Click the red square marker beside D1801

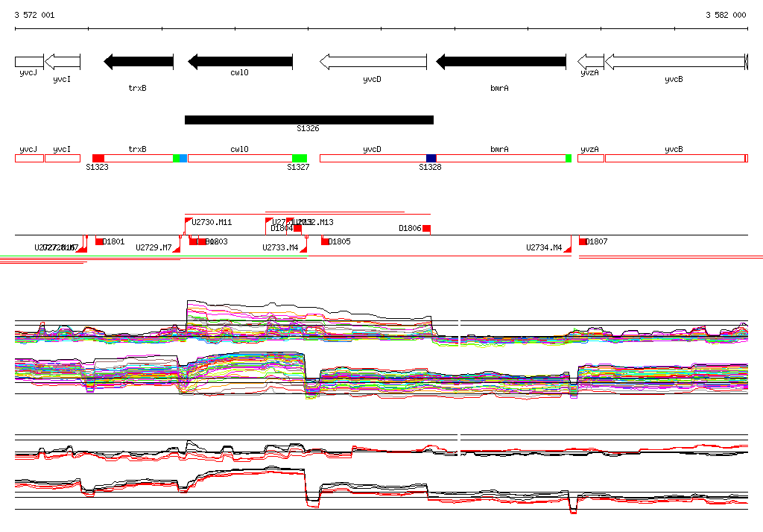[99, 241]
